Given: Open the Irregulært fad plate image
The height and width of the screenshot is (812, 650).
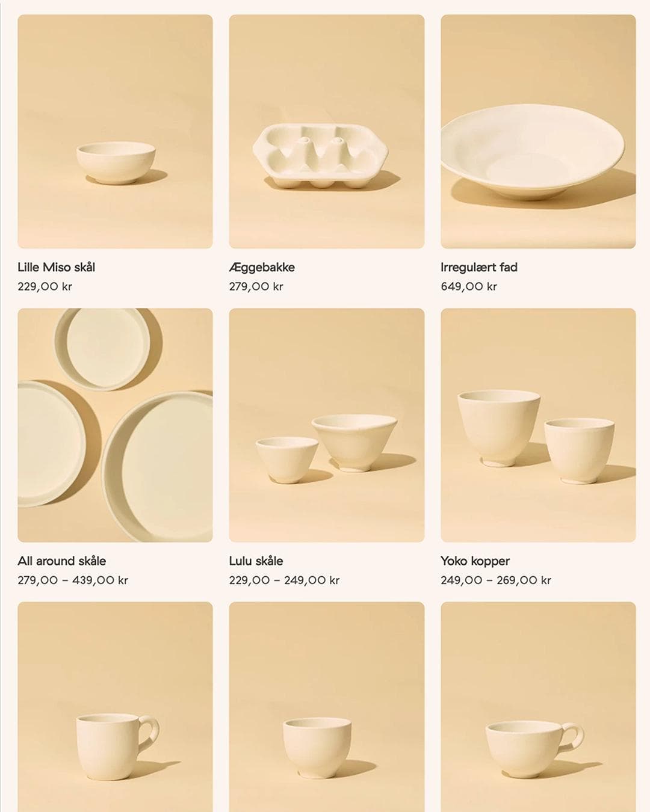Looking at the screenshot, I should point(538,132).
